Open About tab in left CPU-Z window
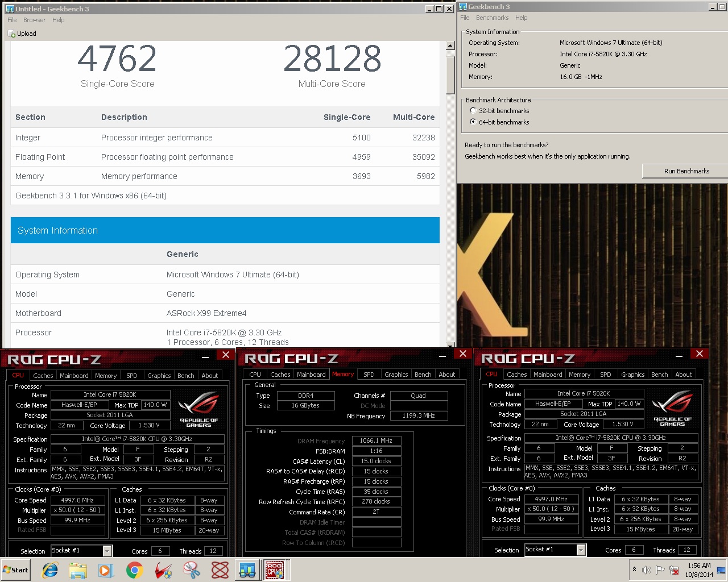 coord(210,376)
